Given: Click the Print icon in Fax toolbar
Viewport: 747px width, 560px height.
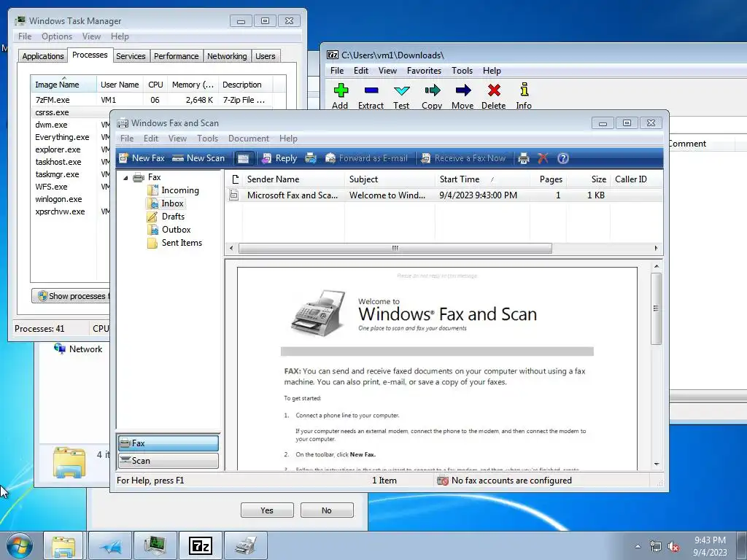Looking at the screenshot, I should 524,158.
